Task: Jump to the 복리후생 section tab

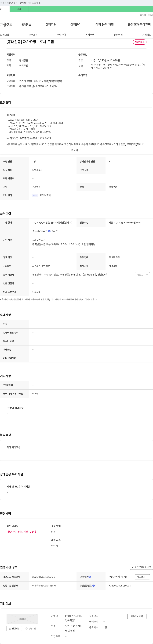Action: tap(90, 35)
